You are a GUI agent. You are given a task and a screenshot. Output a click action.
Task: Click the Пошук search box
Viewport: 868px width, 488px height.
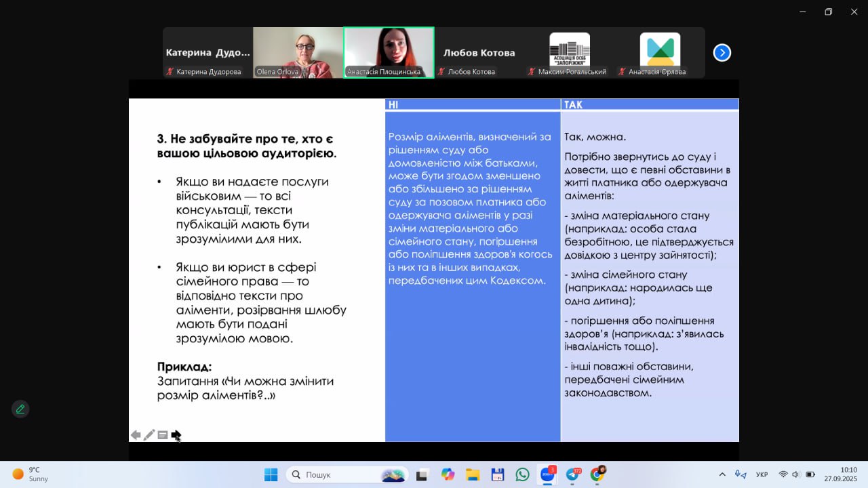coord(346,474)
